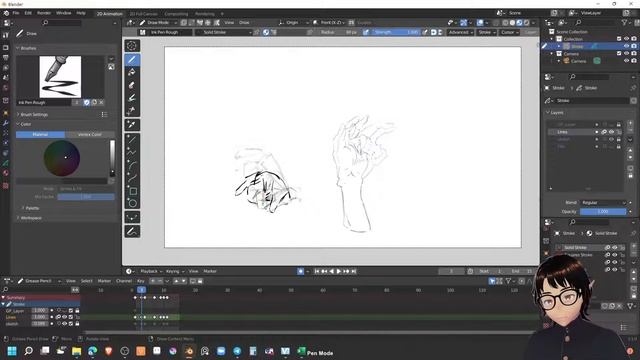
Task: Select the Cutter tool
Action: 132,110
